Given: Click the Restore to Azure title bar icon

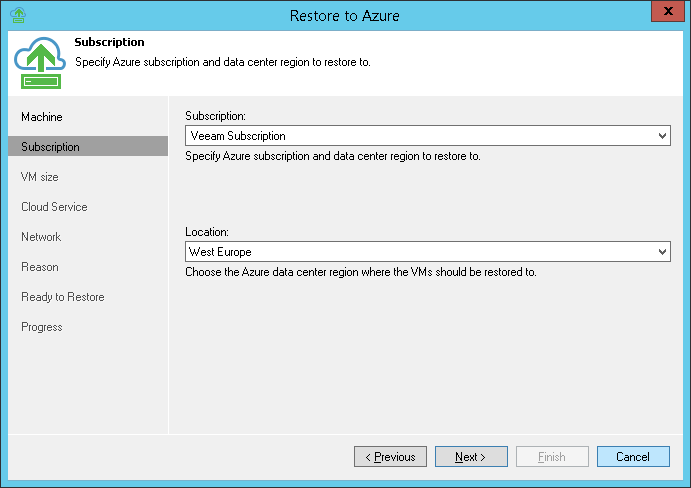Looking at the screenshot, I should click(x=15, y=15).
